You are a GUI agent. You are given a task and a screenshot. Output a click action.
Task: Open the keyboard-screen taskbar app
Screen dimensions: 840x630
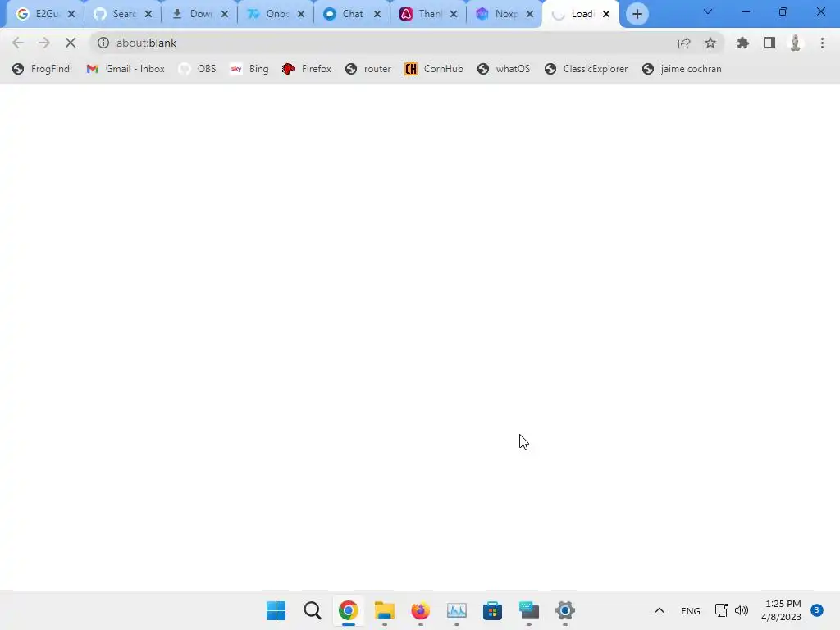coord(529,610)
